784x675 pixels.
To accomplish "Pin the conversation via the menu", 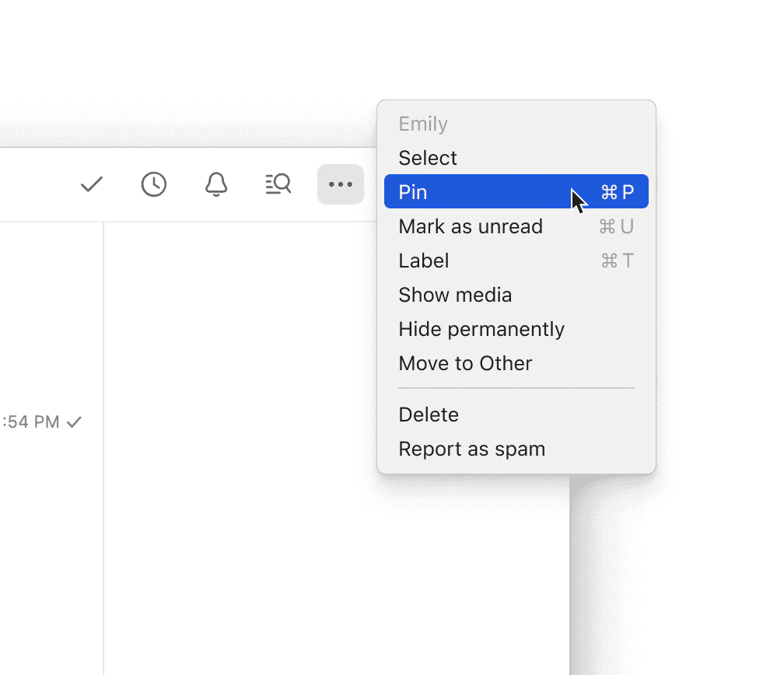I will tap(413, 192).
